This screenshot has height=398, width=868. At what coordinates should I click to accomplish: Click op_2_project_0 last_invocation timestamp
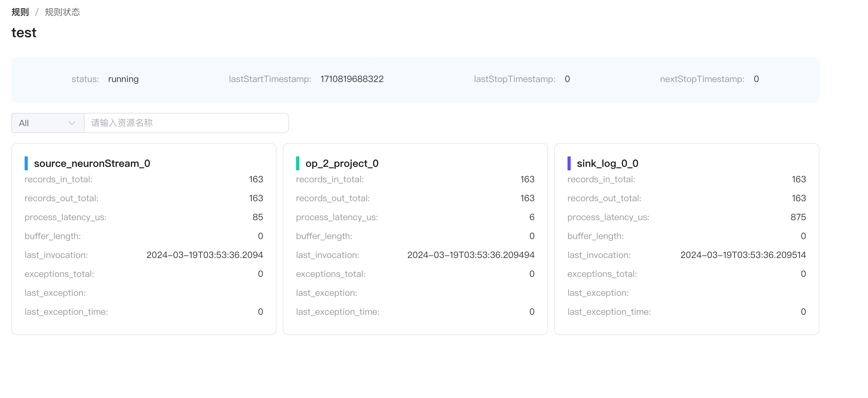pyautogui.click(x=471, y=255)
